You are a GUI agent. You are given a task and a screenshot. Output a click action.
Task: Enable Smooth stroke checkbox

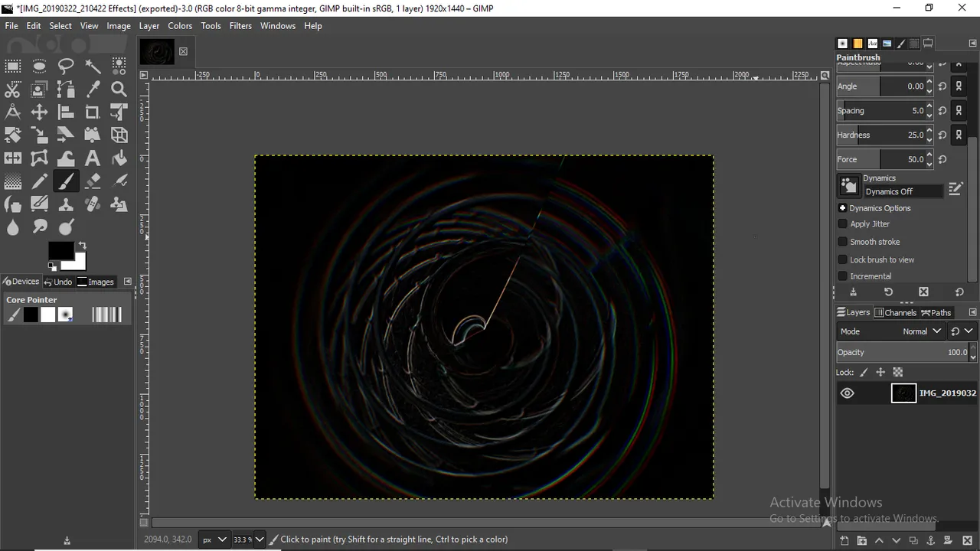pos(843,242)
